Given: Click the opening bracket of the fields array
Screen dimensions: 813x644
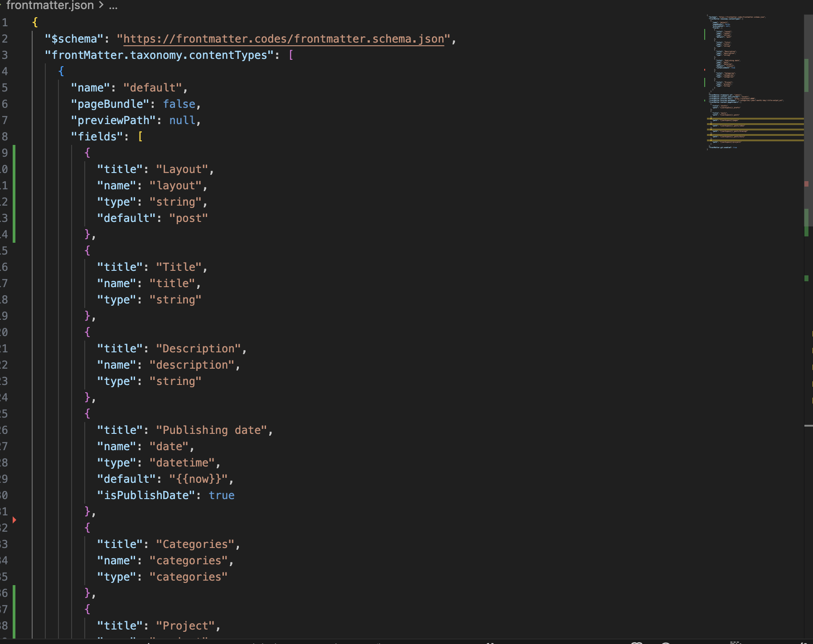Looking at the screenshot, I should tap(140, 137).
